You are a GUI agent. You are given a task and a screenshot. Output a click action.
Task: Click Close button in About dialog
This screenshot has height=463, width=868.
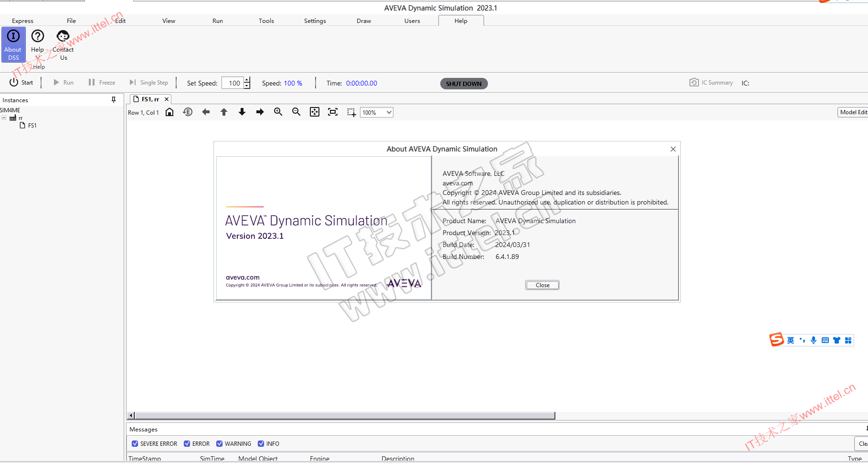coord(542,285)
